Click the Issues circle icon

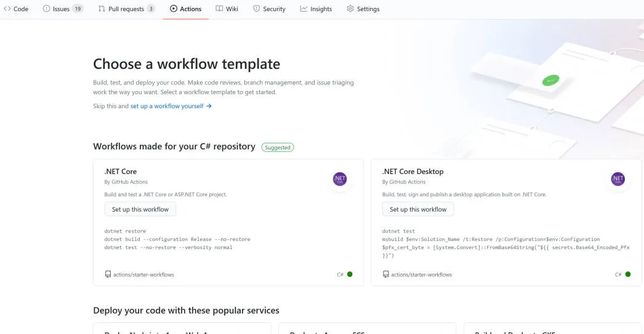(x=46, y=9)
